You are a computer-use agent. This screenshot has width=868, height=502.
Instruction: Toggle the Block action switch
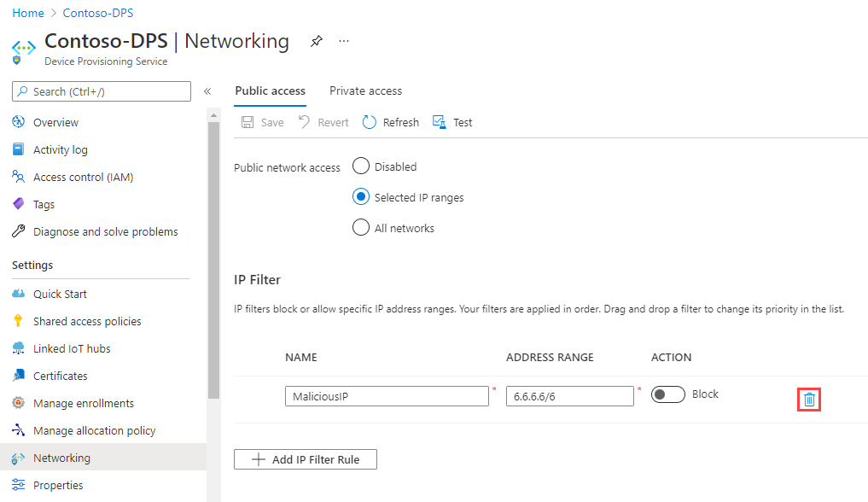tap(667, 394)
